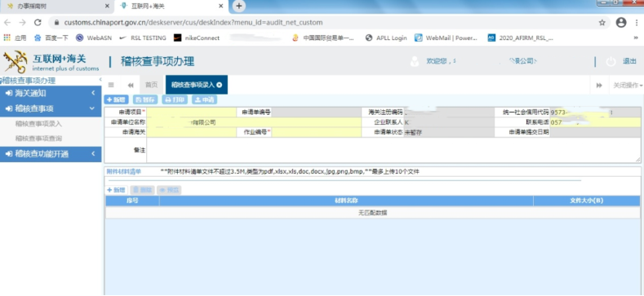The width and height of the screenshot is (644, 296).
Task: Open the APLL Login bookmark
Action: [386, 38]
